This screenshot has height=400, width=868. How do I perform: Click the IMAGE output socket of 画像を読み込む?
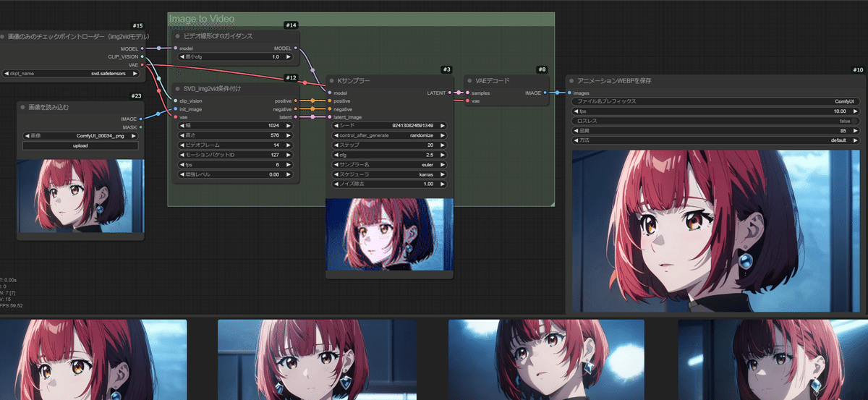click(x=141, y=119)
